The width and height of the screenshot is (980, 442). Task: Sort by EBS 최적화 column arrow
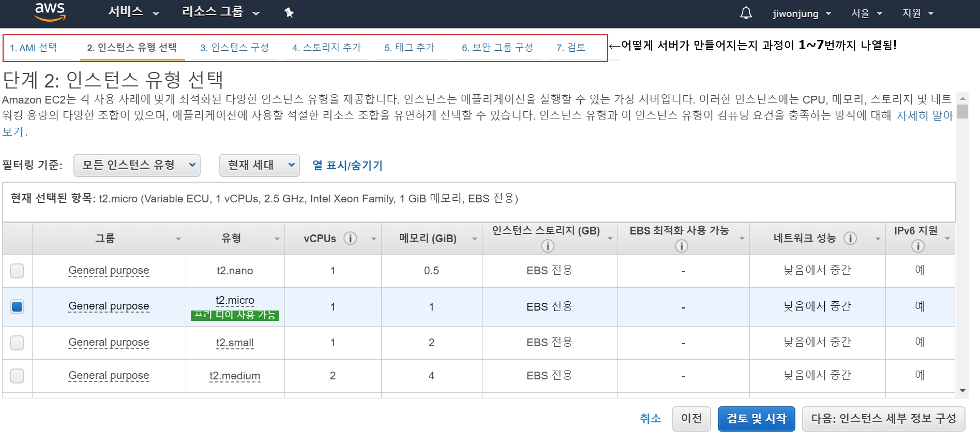pyautogui.click(x=742, y=239)
